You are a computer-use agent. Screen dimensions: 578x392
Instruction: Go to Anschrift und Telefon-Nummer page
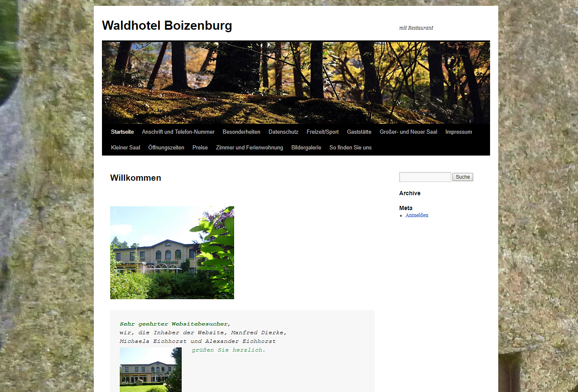178,132
